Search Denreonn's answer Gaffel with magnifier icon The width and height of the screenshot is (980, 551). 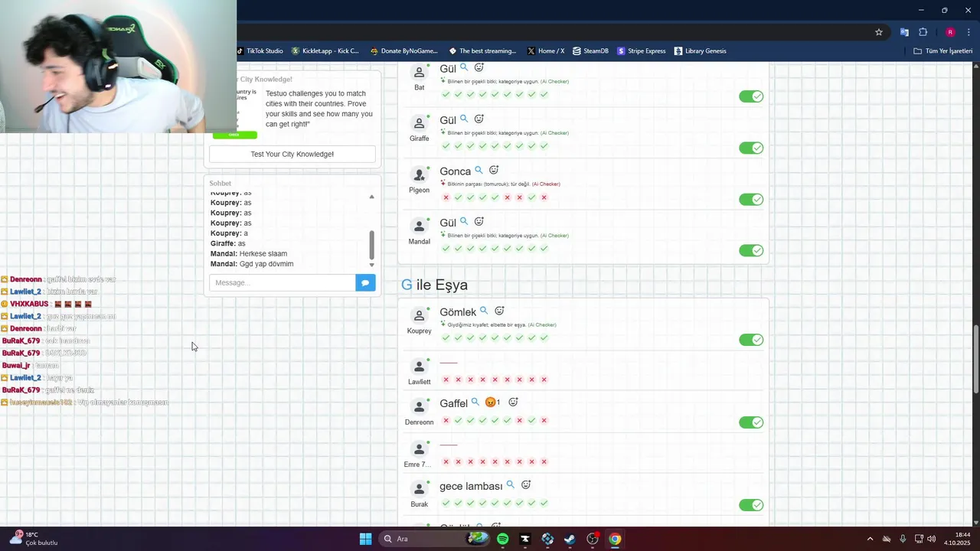(475, 402)
